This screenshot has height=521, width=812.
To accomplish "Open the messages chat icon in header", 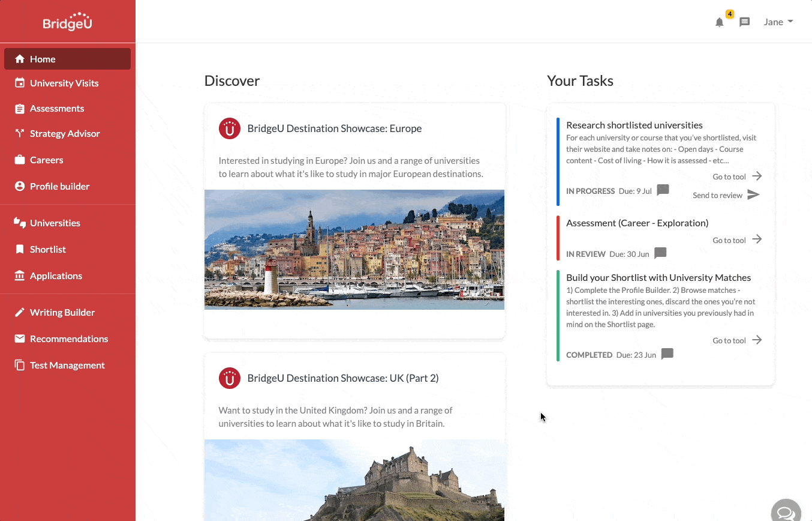I will tap(745, 22).
